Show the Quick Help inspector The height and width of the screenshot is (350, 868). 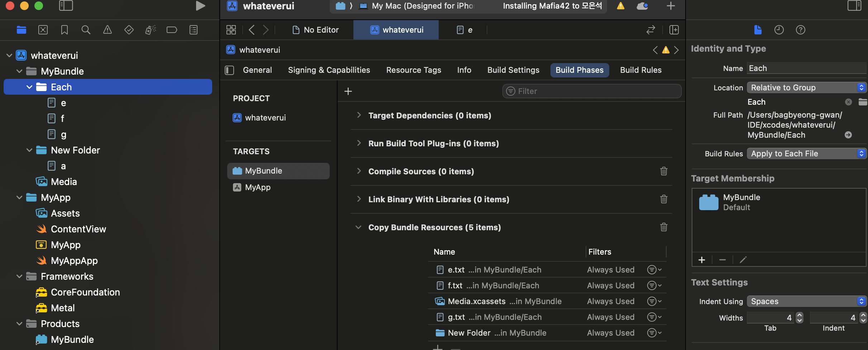[801, 30]
